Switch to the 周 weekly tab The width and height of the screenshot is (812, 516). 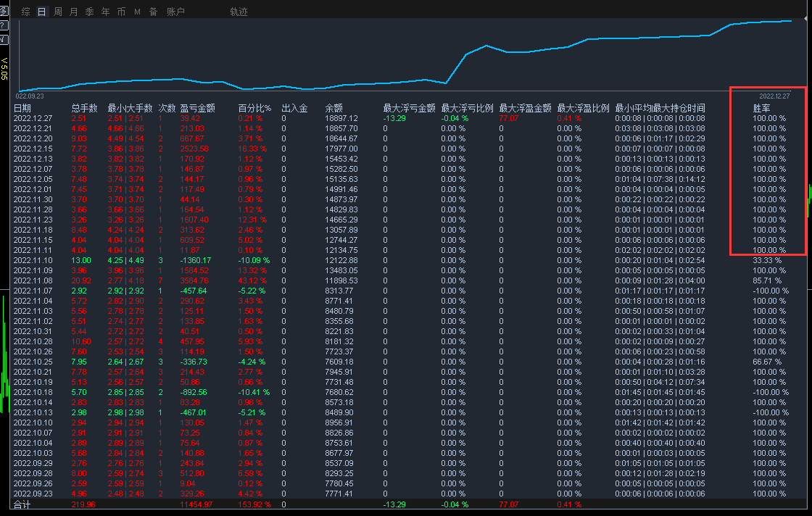(58, 12)
